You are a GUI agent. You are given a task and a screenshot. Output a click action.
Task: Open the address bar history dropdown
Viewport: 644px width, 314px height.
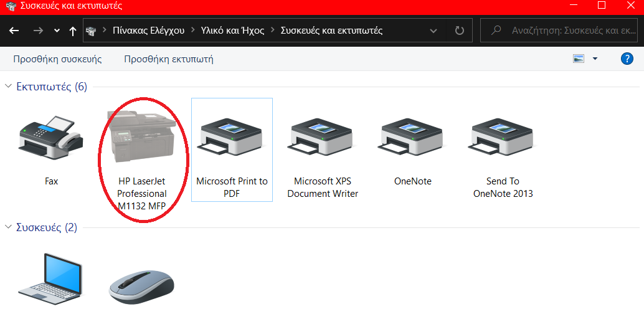[x=433, y=31]
